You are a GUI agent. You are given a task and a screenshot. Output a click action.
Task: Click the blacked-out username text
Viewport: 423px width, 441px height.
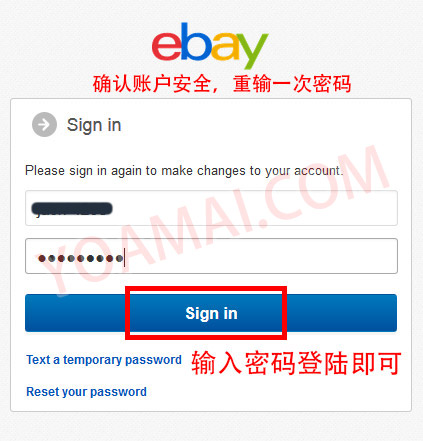[72, 209]
